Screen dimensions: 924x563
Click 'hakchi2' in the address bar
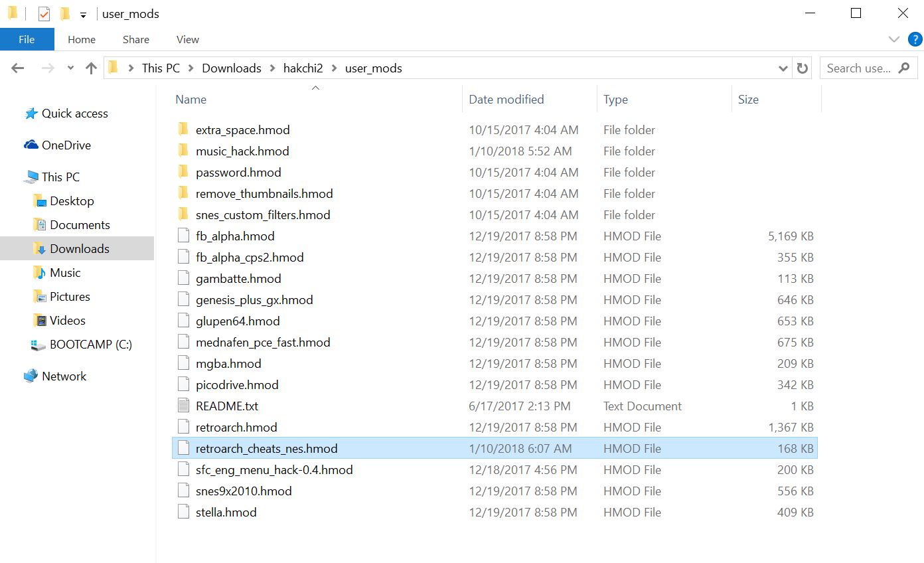tap(303, 68)
